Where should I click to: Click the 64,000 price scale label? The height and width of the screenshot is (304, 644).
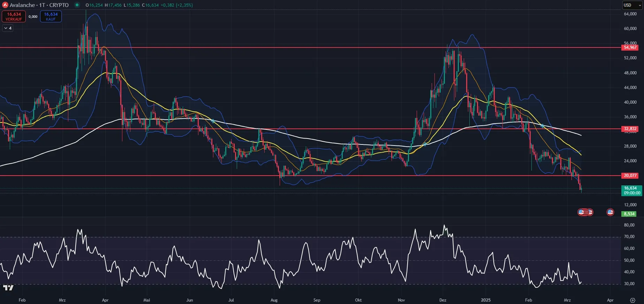630,14
